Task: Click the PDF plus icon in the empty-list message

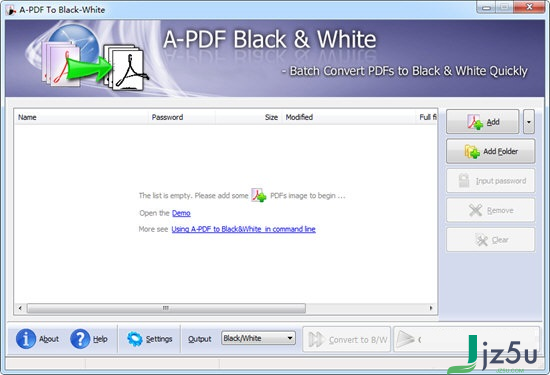Action: [259, 195]
